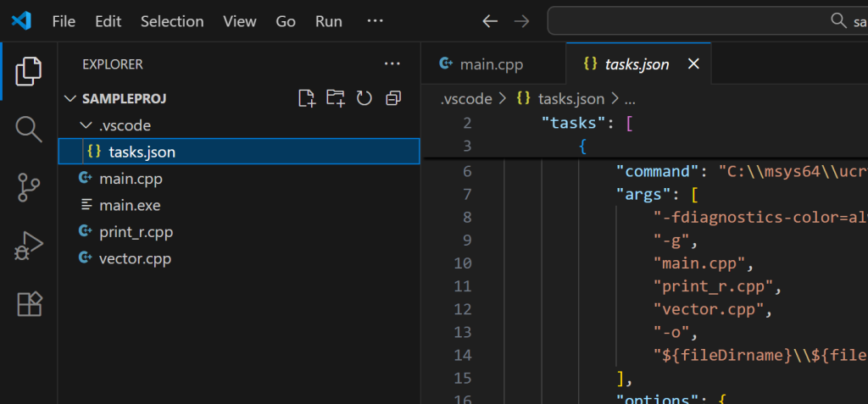
Task: Collapse the SAMPLEPROJ root folder
Action: [70, 99]
